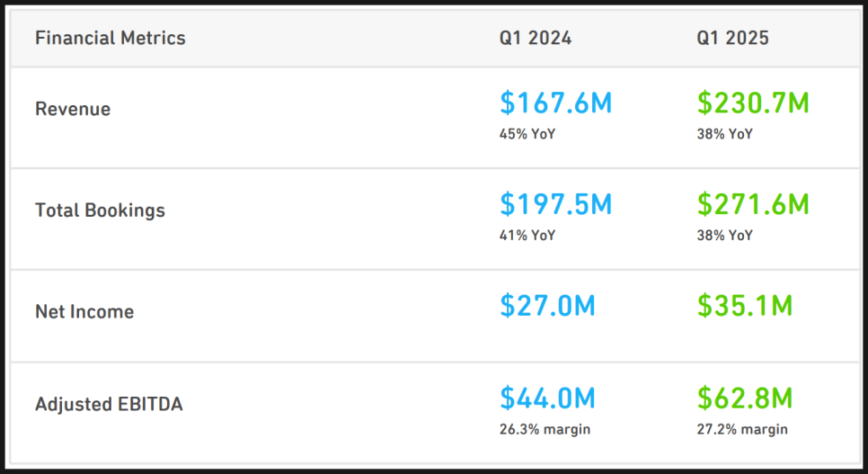Select the $271.6M bookings value
This screenshot has height=474, width=868.
[x=753, y=204]
